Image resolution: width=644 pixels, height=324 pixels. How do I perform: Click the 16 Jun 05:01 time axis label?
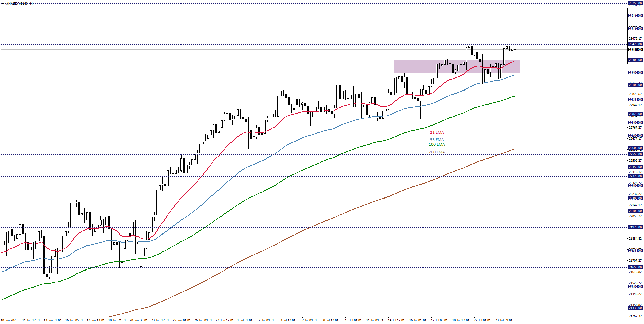click(74, 320)
